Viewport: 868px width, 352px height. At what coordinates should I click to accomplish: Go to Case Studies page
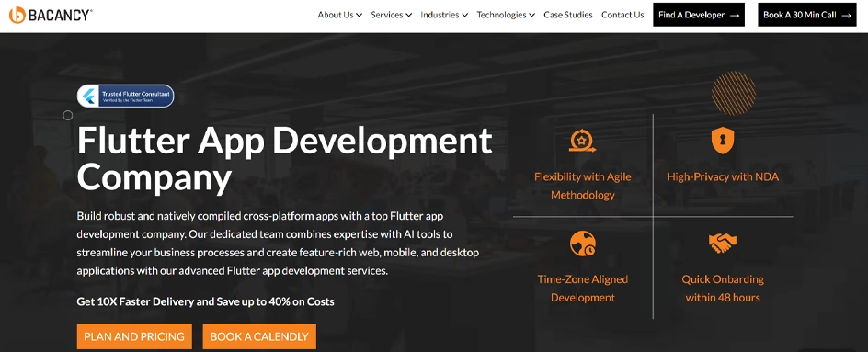pyautogui.click(x=568, y=15)
